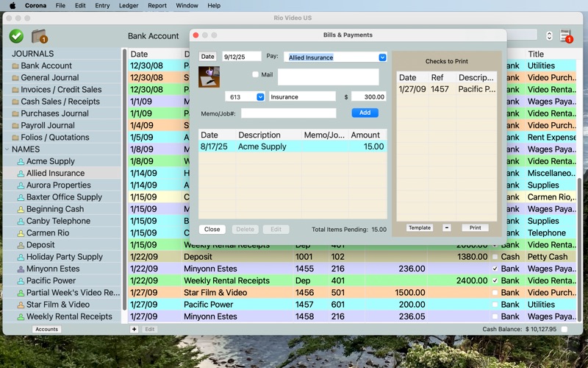This screenshot has height=368, width=588.
Task: Toggle cleared checkbox for Star Film & Video 1456
Action: point(495,292)
